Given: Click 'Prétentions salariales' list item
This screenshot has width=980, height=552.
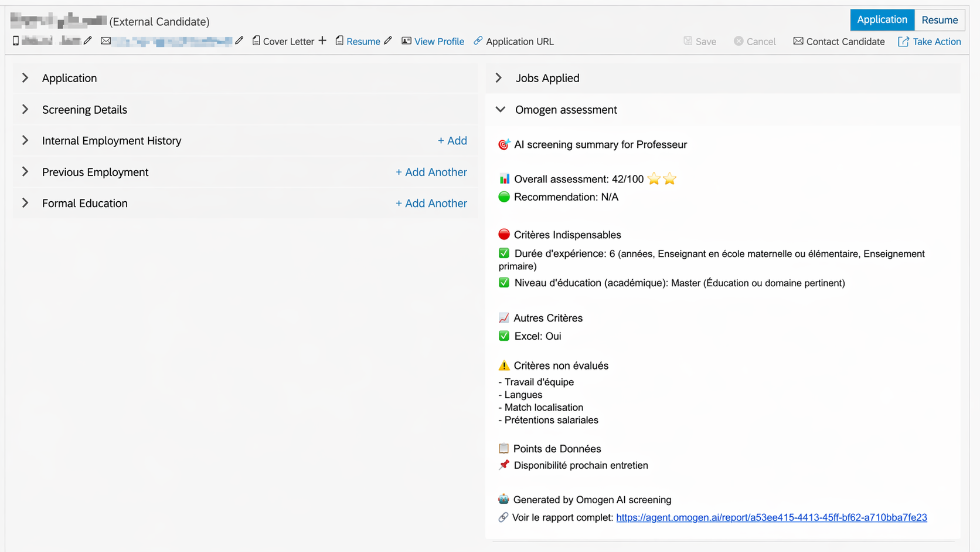Looking at the screenshot, I should (x=552, y=420).
